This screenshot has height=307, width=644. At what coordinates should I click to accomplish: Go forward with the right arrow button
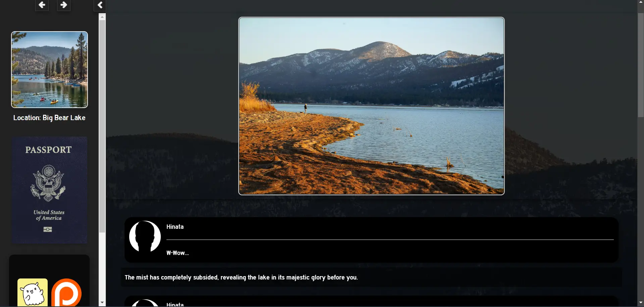[64, 5]
